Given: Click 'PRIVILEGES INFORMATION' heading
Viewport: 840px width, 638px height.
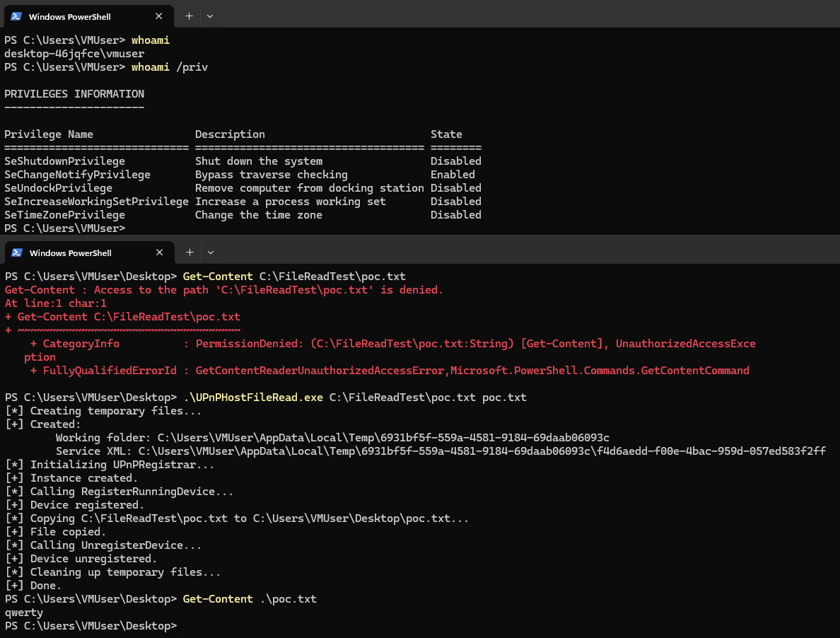Looking at the screenshot, I should [x=74, y=94].
